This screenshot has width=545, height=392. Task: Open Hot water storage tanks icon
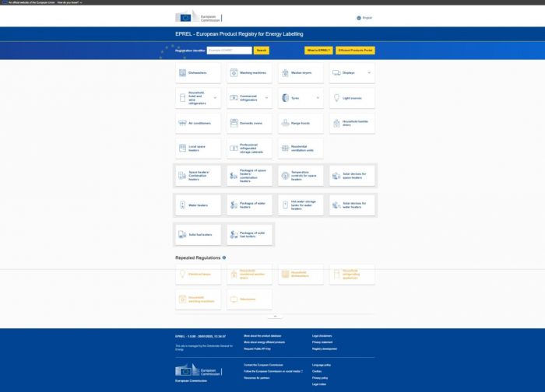(x=285, y=205)
